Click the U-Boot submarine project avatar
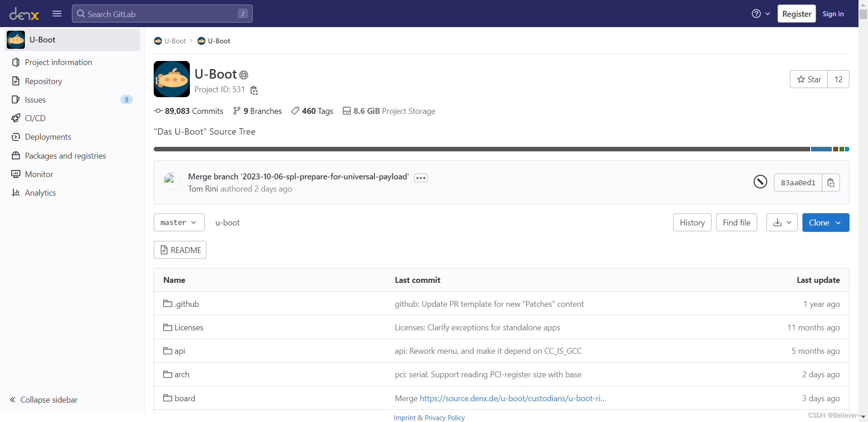Viewport: 868px width, 422px height. click(172, 79)
